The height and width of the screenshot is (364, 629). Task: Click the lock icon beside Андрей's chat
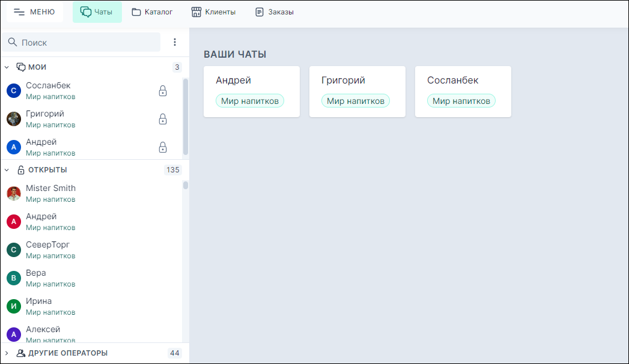pos(163,147)
